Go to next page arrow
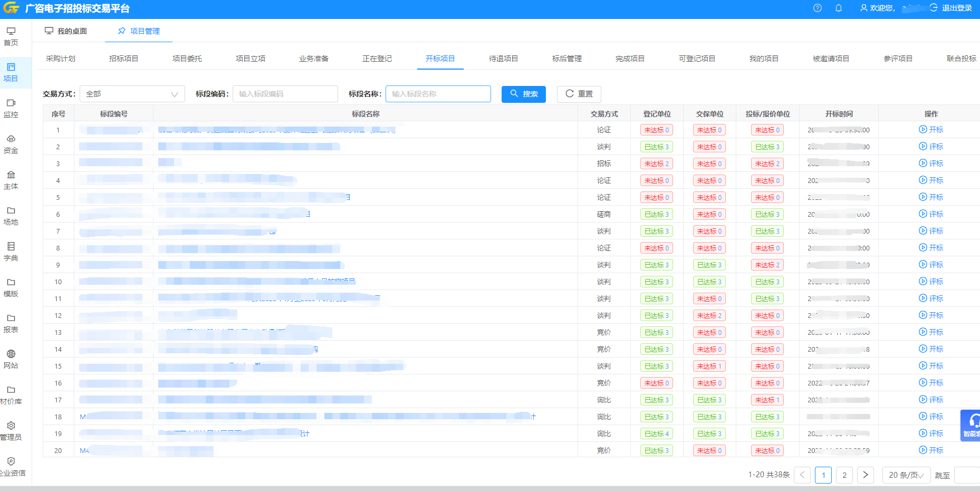The width and height of the screenshot is (980, 492). (866, 475)
